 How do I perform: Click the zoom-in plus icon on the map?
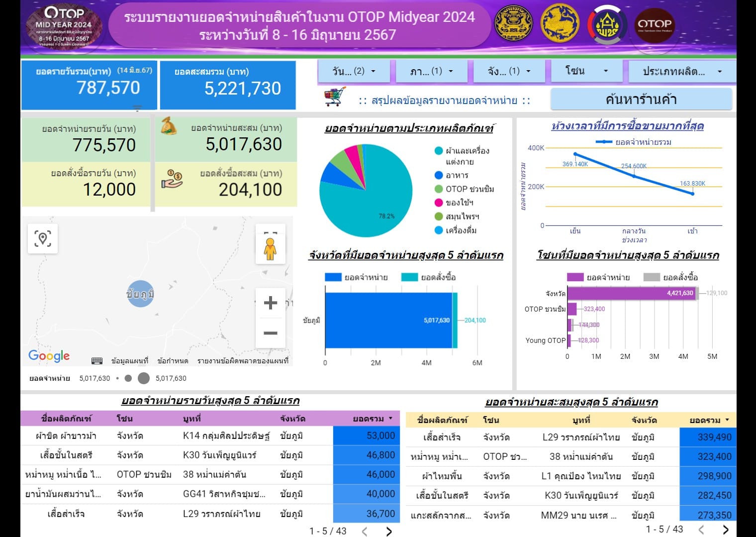(271, 303)
